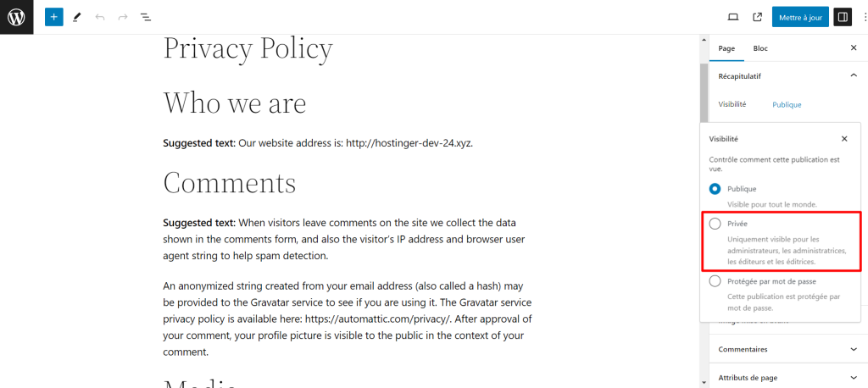Select the Privée visibility option
868x388 pixels.
715,224
